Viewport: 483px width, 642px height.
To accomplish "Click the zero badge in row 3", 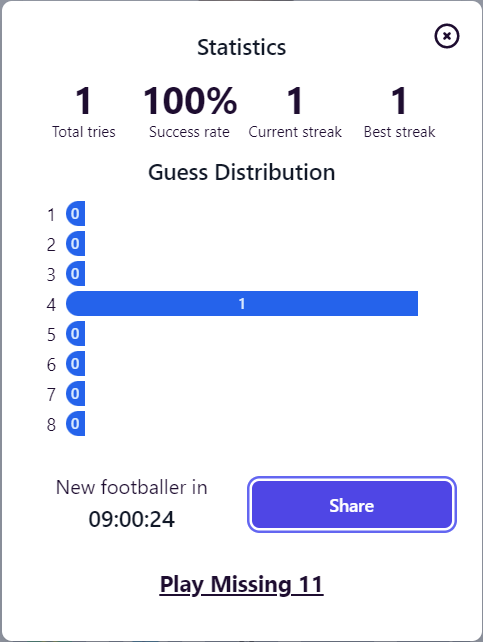I will 75,274.
